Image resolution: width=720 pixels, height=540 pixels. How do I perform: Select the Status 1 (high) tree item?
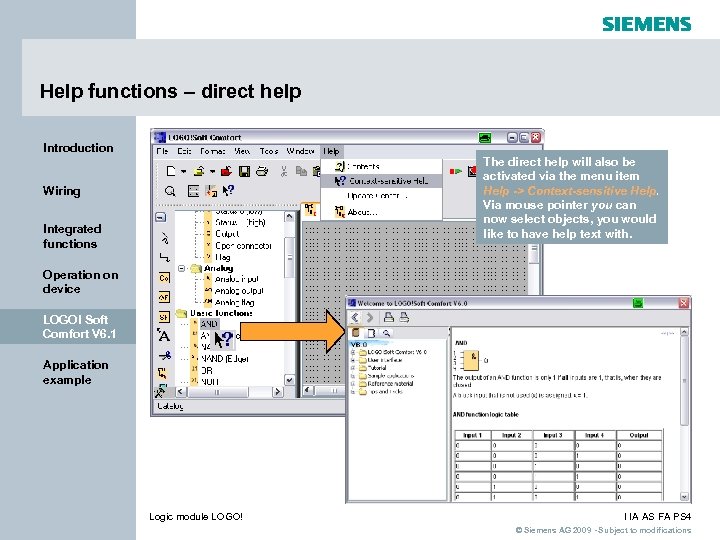(x=240, y=223)
